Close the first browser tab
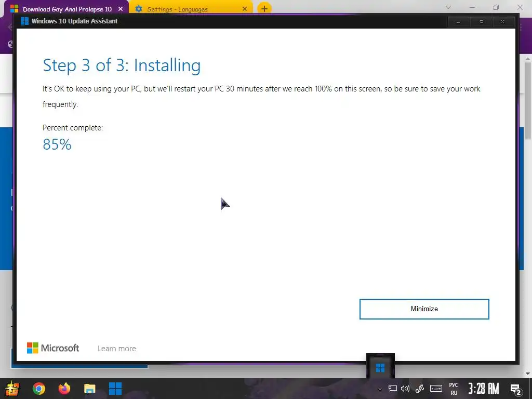 coord(121,9)
